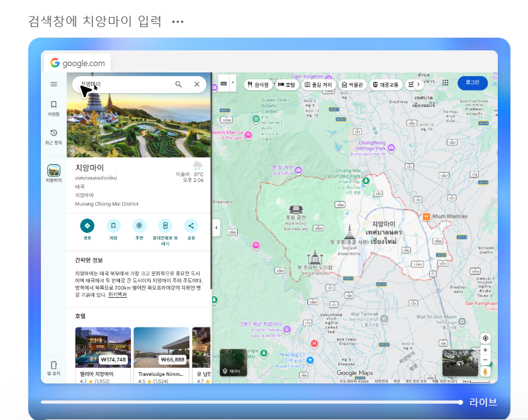Click the weather info 이슬비 · 31°C
Image resolution: width=528 pixels, height=420 pixels.
[189, 174]
